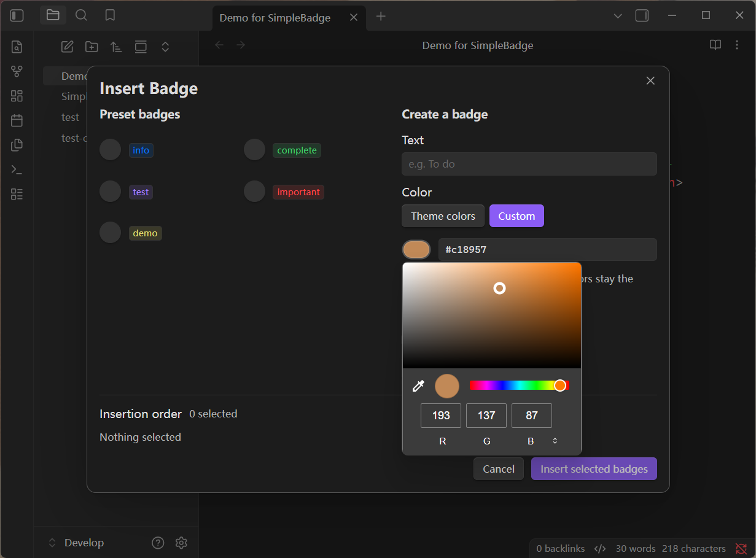This screenshot has width=756, height=558.
Task: Toggle the right sidebar icon
Action: (642, 15)
